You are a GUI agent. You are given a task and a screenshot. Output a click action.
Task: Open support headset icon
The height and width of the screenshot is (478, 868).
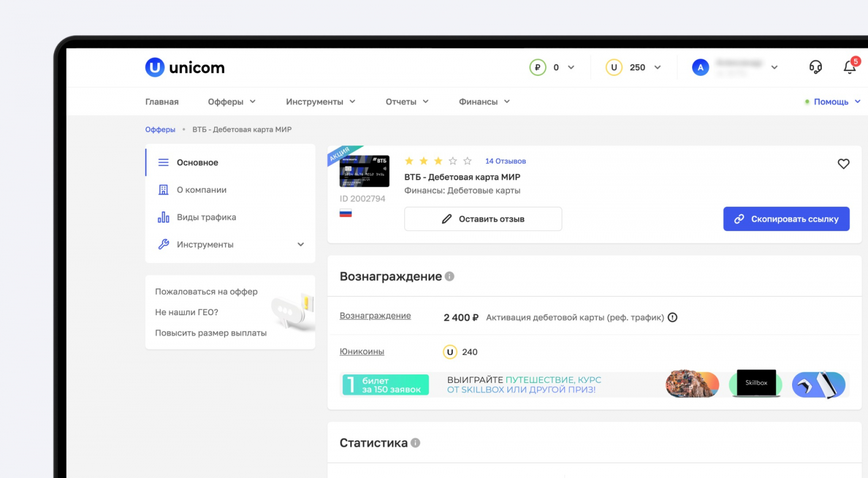(x=815, y=67)
